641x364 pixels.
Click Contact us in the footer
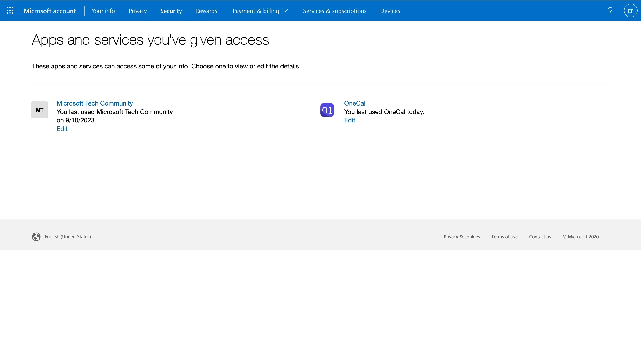pyautogui.click(x=540, y=236)
